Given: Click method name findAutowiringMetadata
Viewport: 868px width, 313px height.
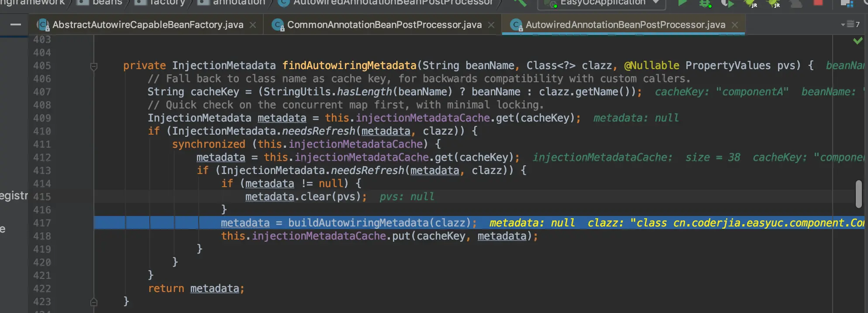Looking at the screenshot, I should [349, 66].
